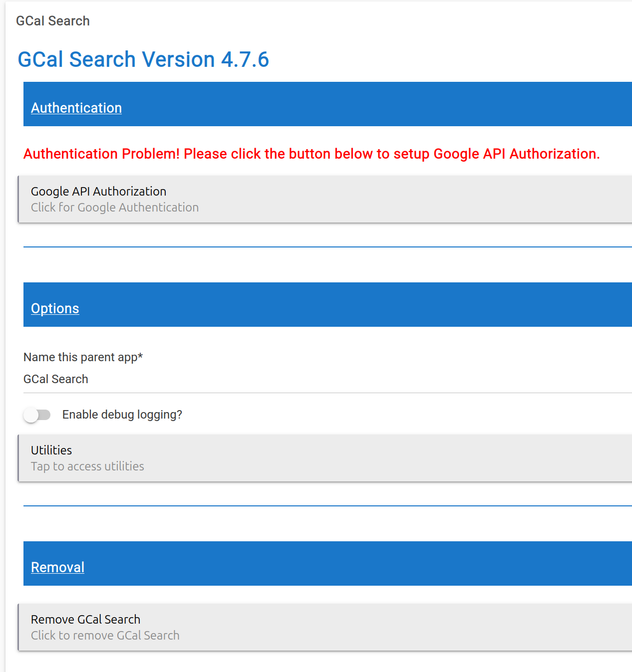The width and height of the screenshot is (632, 672).
Task: Click the 'Enable debug logging?' label text
Action: [x=122, y=415]
